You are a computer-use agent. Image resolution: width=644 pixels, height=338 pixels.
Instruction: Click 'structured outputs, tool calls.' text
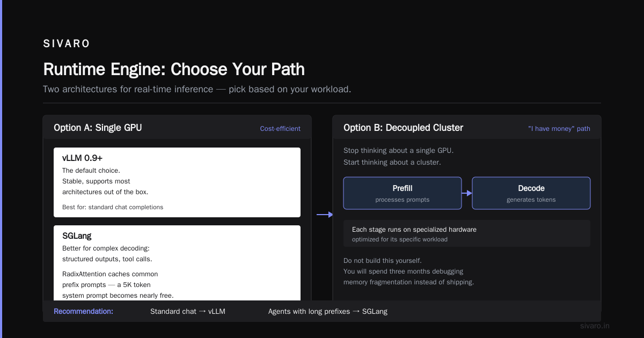[107, 259]
